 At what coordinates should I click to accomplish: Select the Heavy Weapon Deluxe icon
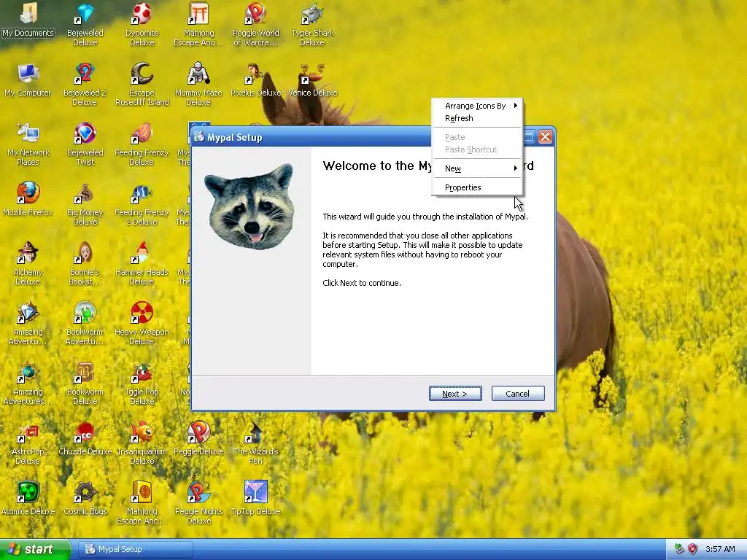pos(142,324)
